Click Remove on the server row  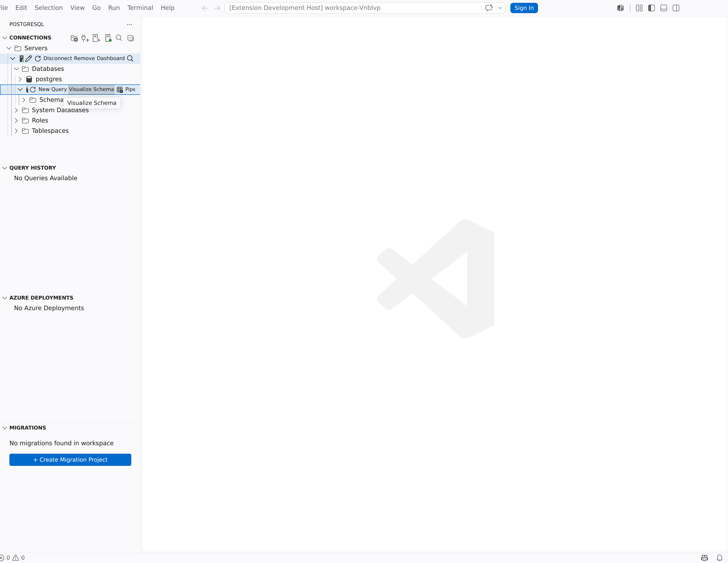[84, 58]
